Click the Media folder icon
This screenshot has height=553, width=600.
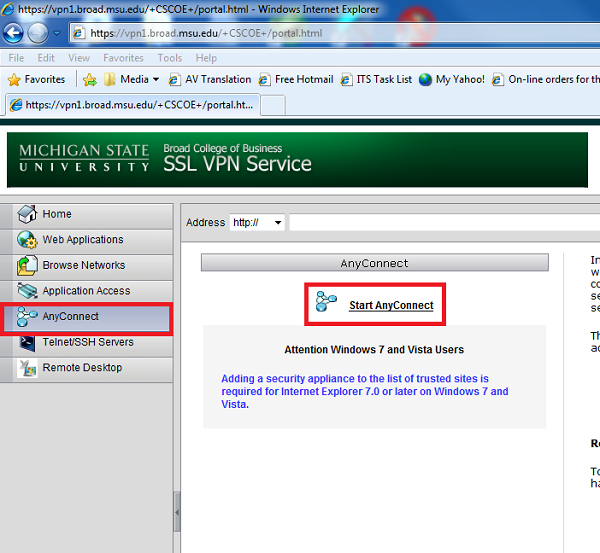pos(109,80)
